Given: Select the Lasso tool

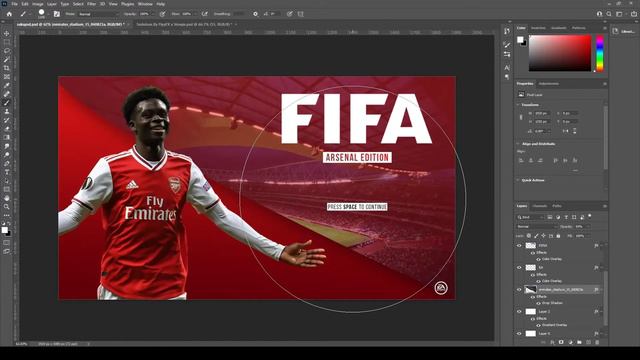Looking at the screenshot, I should click(7, 51).
